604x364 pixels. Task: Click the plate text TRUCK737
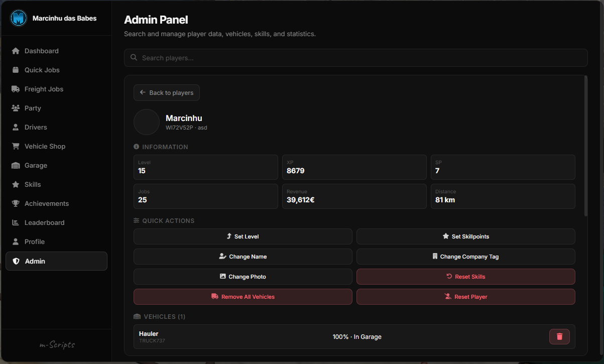[x=152, y=341]
